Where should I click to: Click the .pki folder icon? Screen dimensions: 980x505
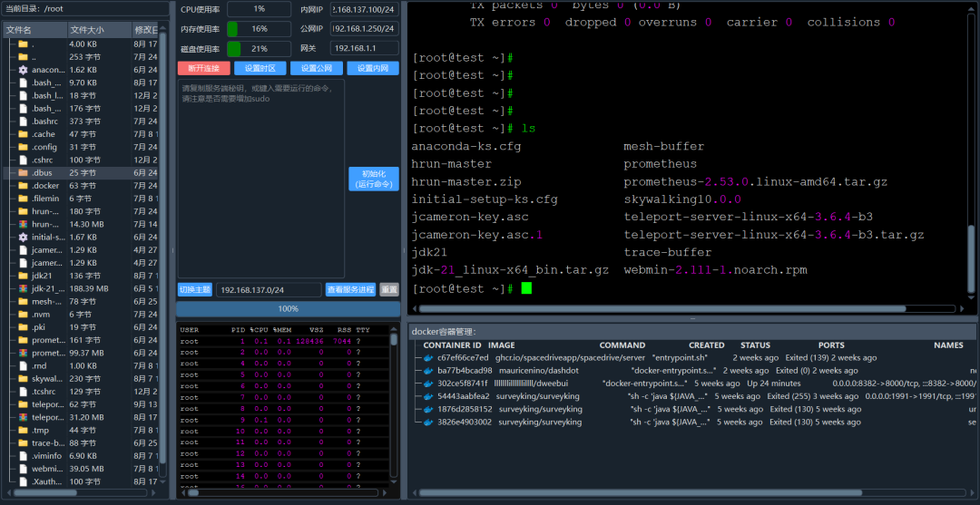23,327
